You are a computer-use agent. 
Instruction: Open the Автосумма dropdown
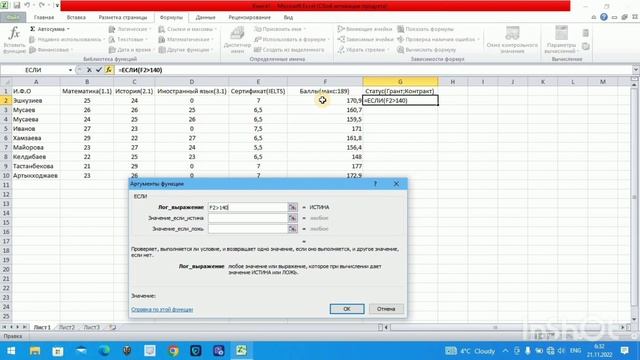click(50, 29)
